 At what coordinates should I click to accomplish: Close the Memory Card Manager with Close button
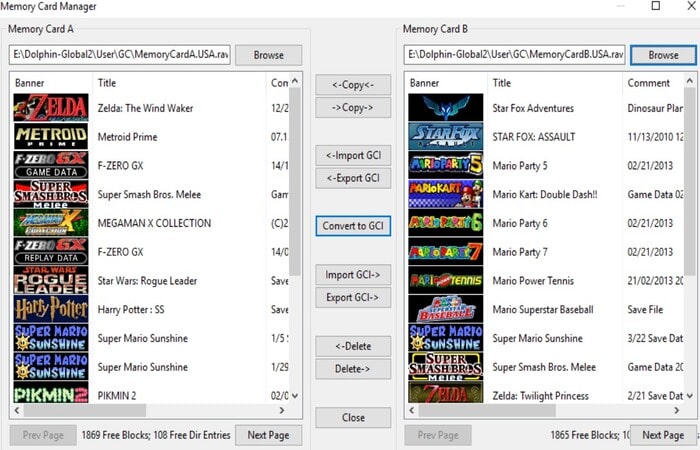(353, 417)
